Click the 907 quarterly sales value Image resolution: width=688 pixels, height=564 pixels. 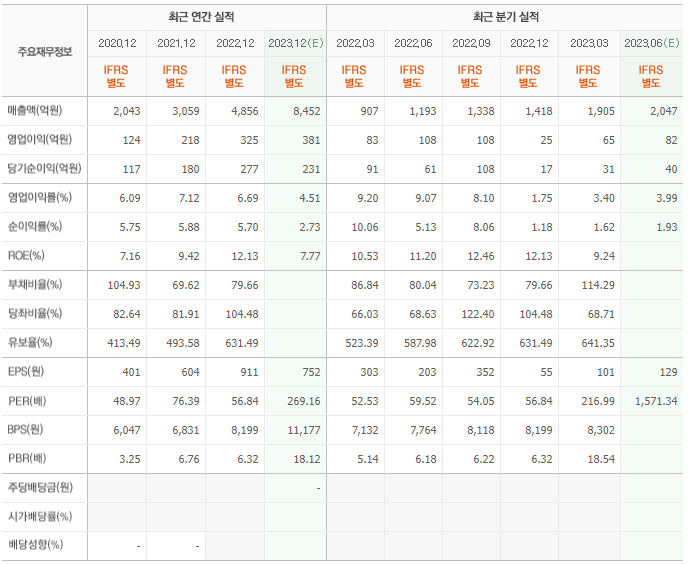pos(369,111)
